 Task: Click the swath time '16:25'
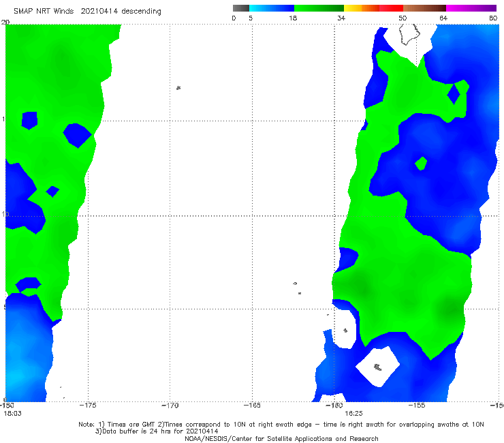click(353, 414)
